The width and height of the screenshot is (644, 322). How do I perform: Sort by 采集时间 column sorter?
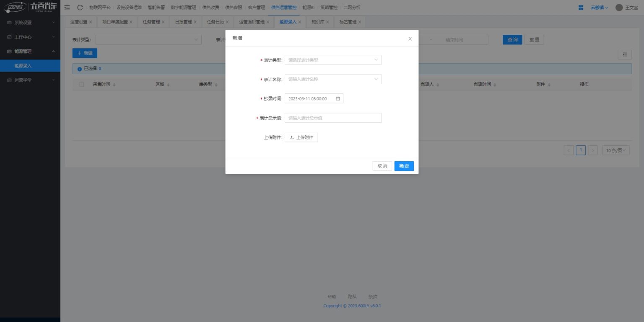point(114,85)
